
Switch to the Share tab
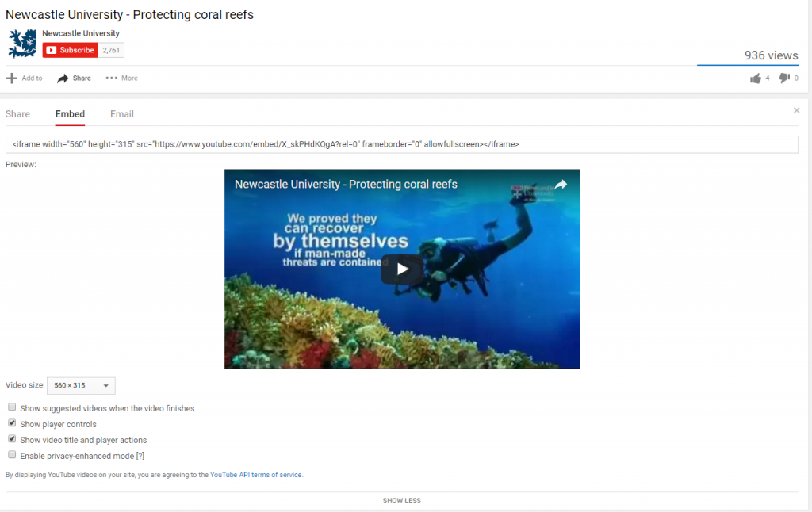point(17,114)
